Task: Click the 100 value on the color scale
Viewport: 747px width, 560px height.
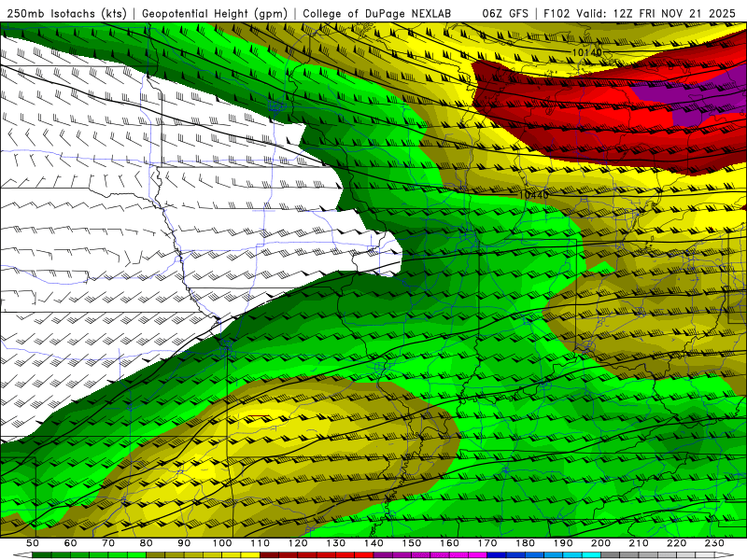Action: (x=222, y=543)
